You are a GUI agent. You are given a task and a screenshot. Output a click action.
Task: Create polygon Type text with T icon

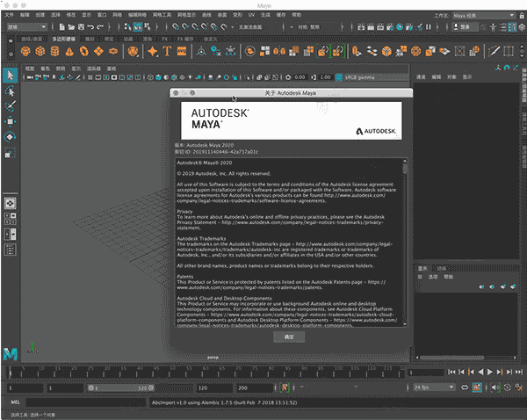click(x=167, y=51)
